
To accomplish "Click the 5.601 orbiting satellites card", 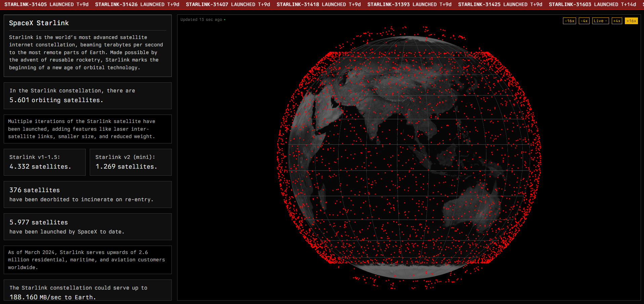I will (x=87, y=96).
